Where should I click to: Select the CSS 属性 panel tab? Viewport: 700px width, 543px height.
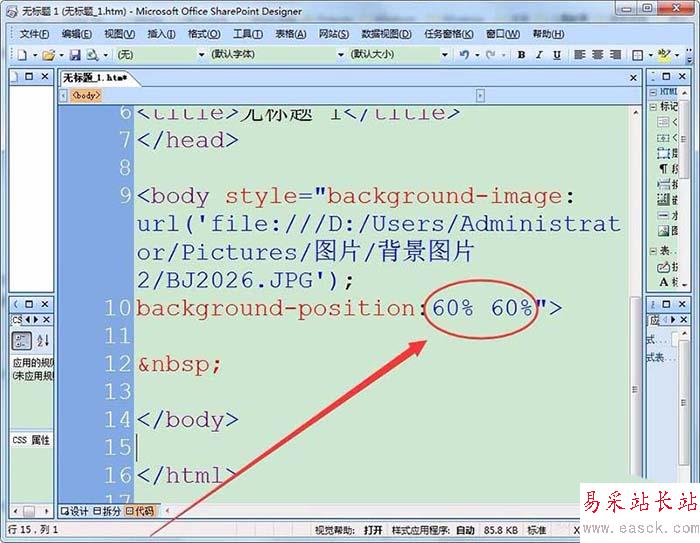[x=31, y=440]
